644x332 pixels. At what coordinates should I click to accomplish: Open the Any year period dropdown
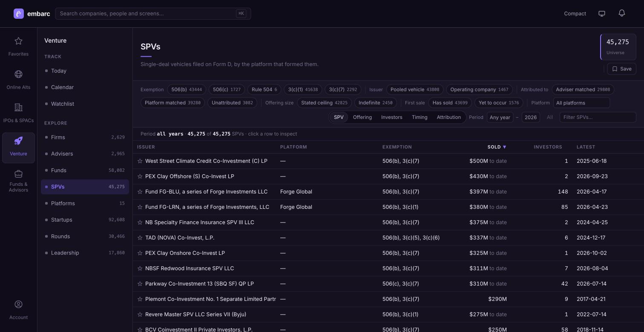click(500, 117)
